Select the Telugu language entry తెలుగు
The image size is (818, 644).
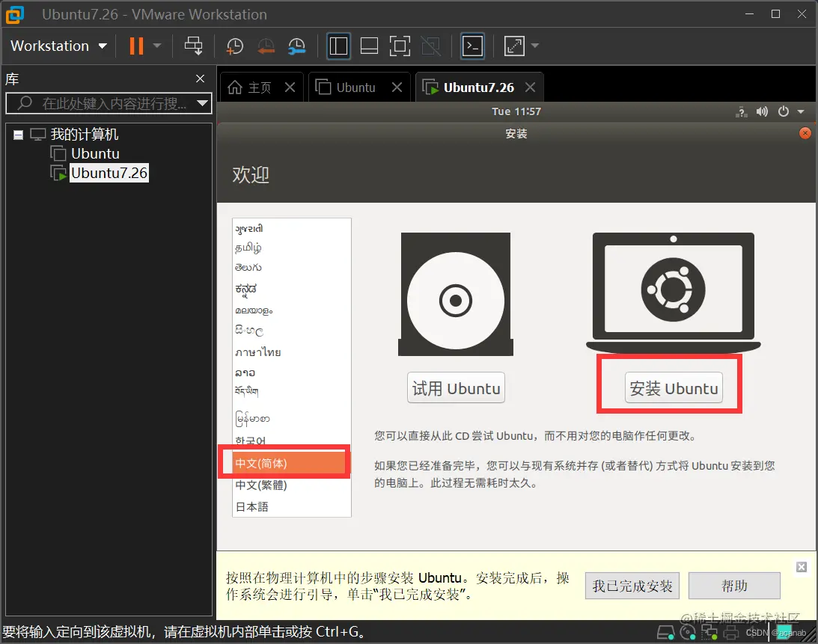coord(248,268)
